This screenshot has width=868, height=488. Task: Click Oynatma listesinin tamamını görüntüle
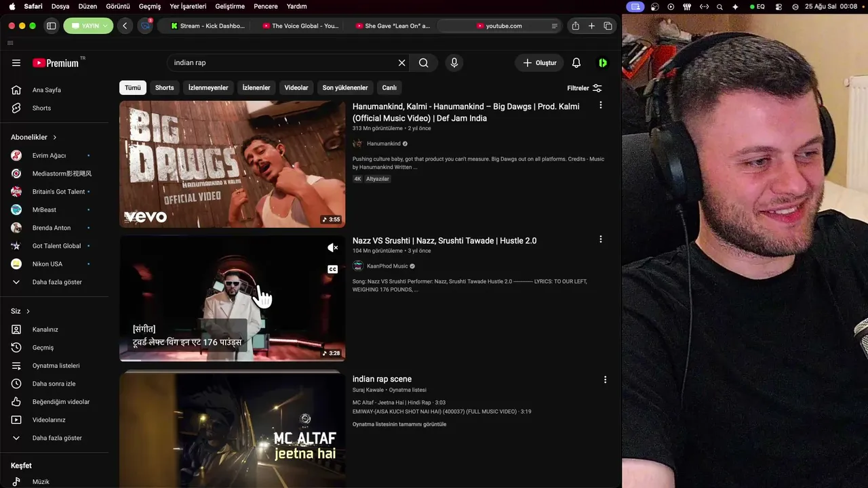pos(399,424)
